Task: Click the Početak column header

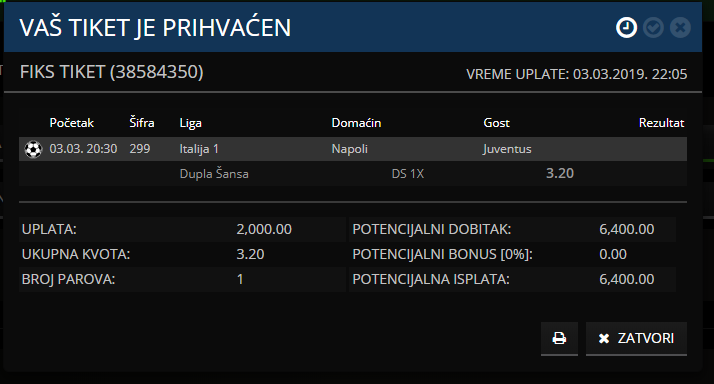Action: click(x=71, y=123)
